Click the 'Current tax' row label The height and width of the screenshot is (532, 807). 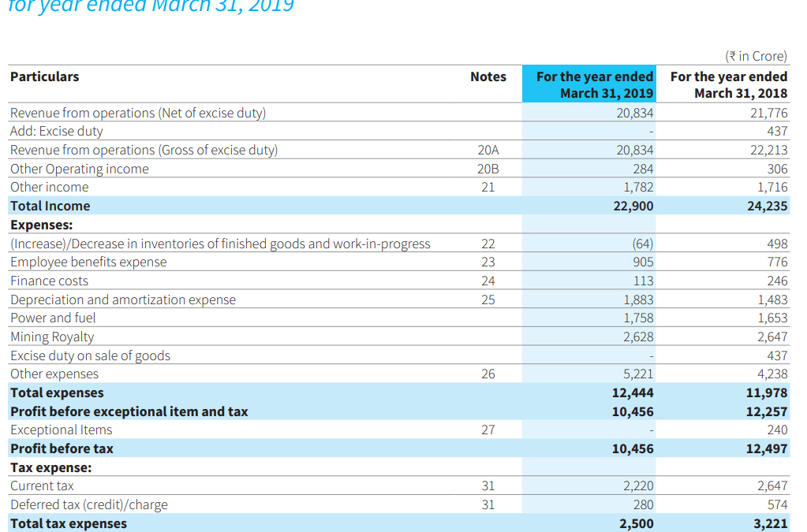point(42,485)
